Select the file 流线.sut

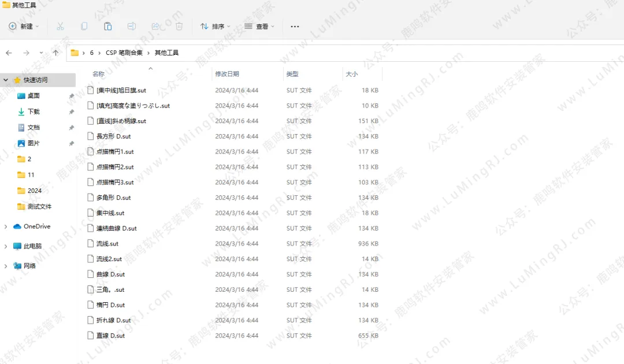(x=107, y=244)
